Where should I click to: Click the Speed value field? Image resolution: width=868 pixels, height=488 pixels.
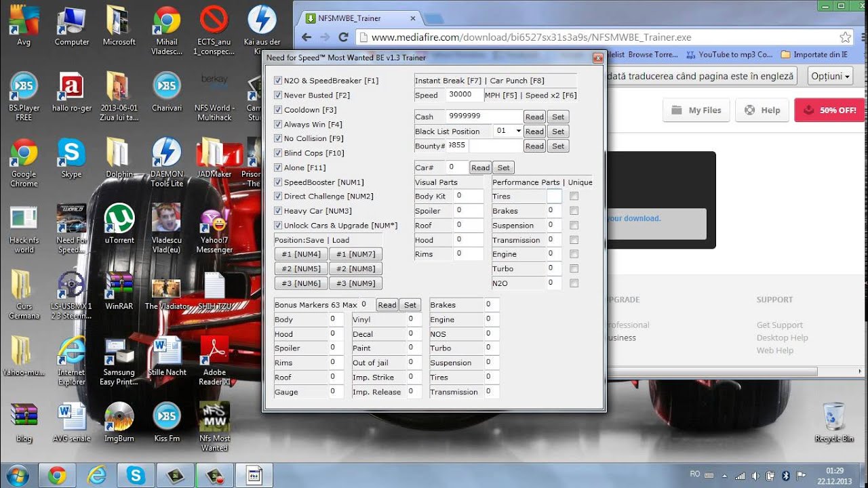point(465,96)
